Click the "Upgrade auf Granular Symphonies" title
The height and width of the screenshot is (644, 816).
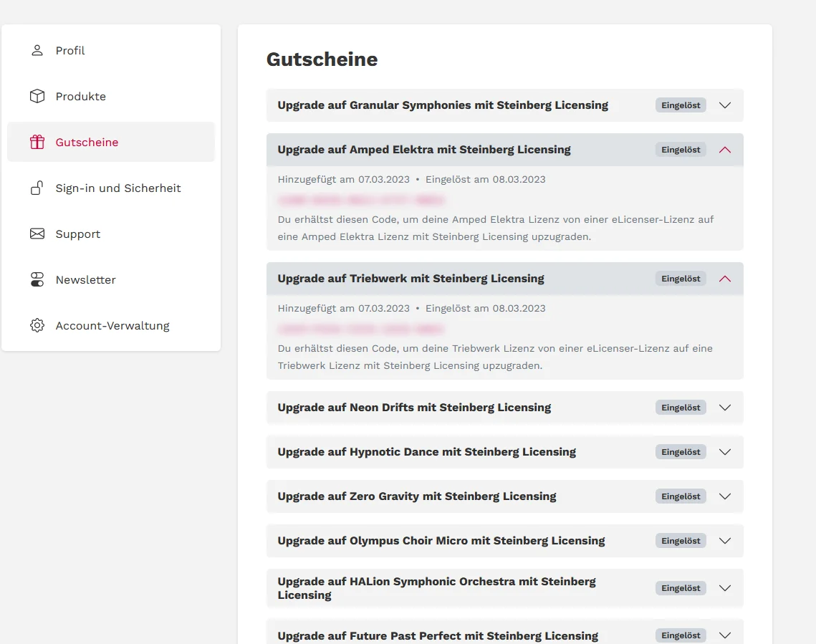443,105
